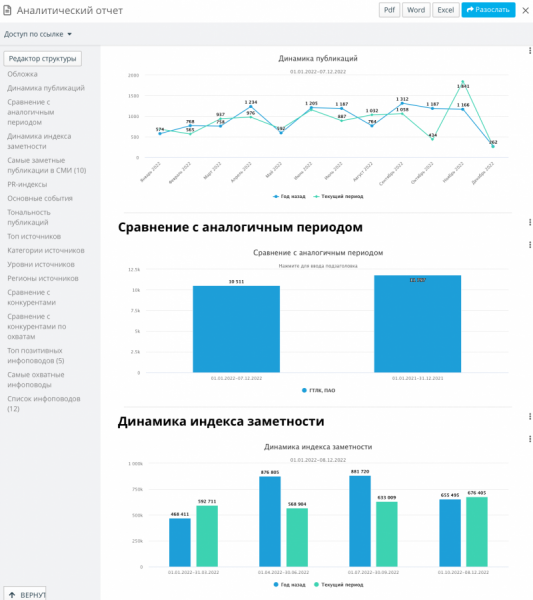Export report with Pdf button
The image size is (533, 600).
click(x=390, y=10)
